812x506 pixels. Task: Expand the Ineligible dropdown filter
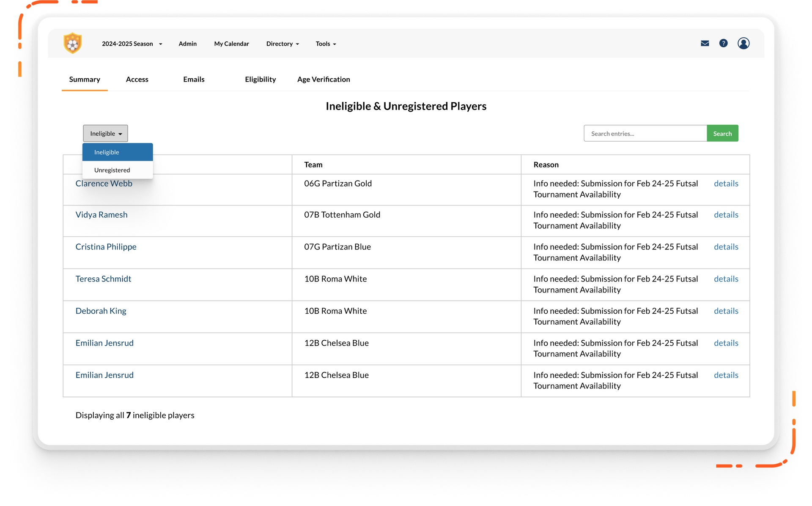tap(105, 134)
